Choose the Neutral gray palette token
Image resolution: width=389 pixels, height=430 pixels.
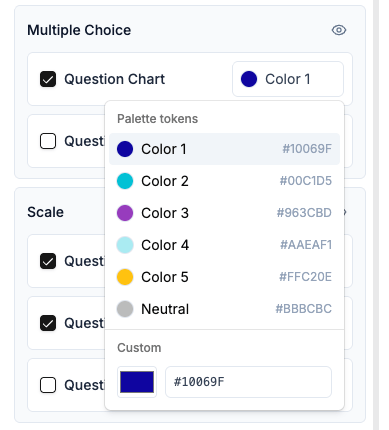[x=224, y=309]
